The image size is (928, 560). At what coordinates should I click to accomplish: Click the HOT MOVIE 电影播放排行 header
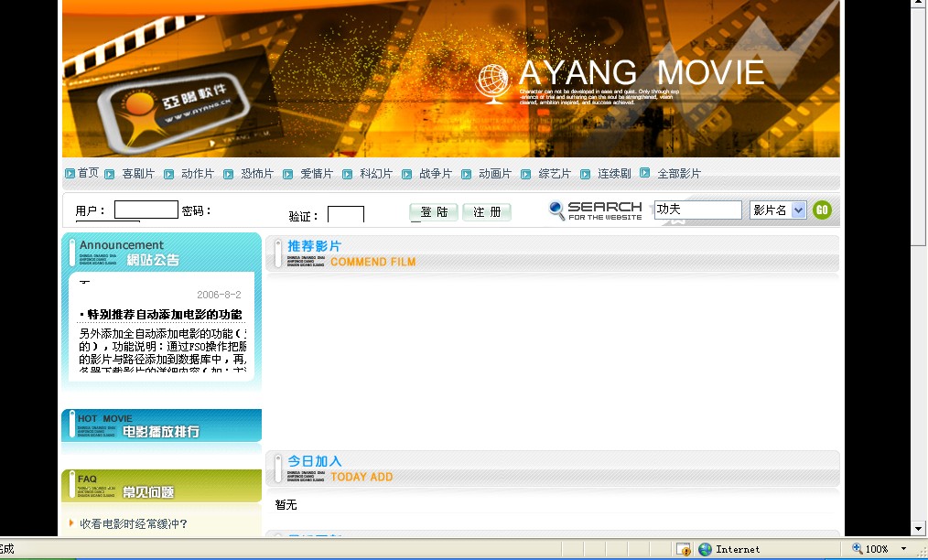(x=162, y=425)
